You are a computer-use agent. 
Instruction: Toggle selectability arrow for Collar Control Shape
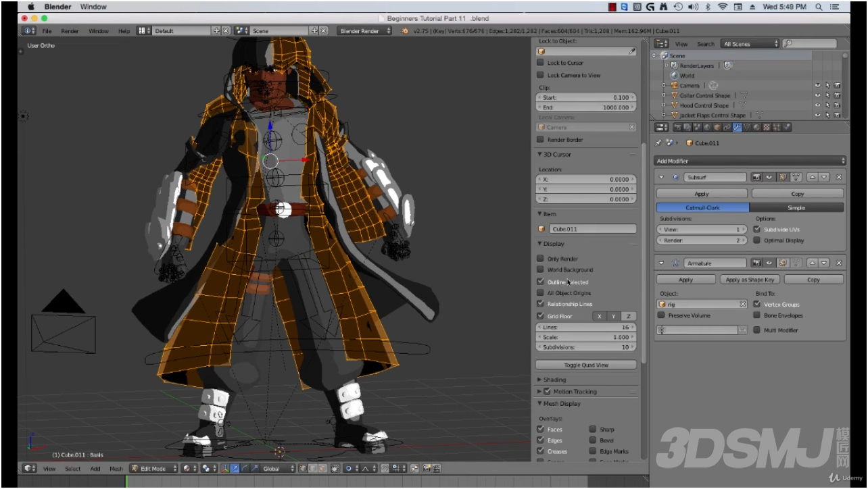(x=827, y=95)
